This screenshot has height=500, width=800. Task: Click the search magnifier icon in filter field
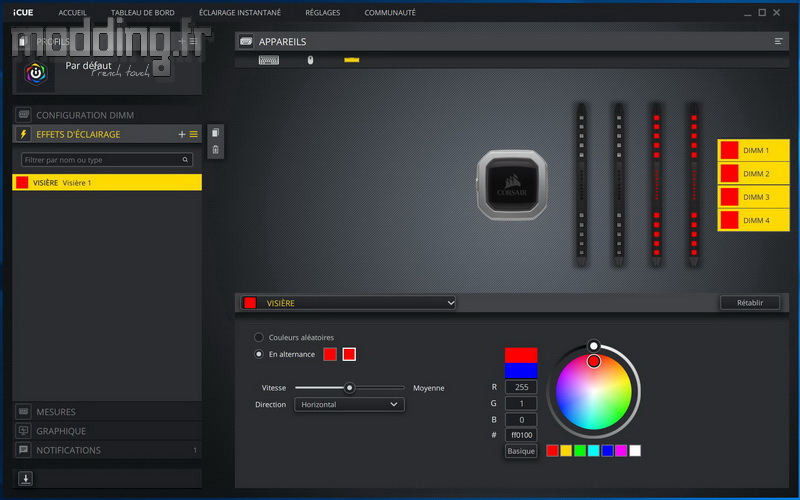click(x=185, y=160)
